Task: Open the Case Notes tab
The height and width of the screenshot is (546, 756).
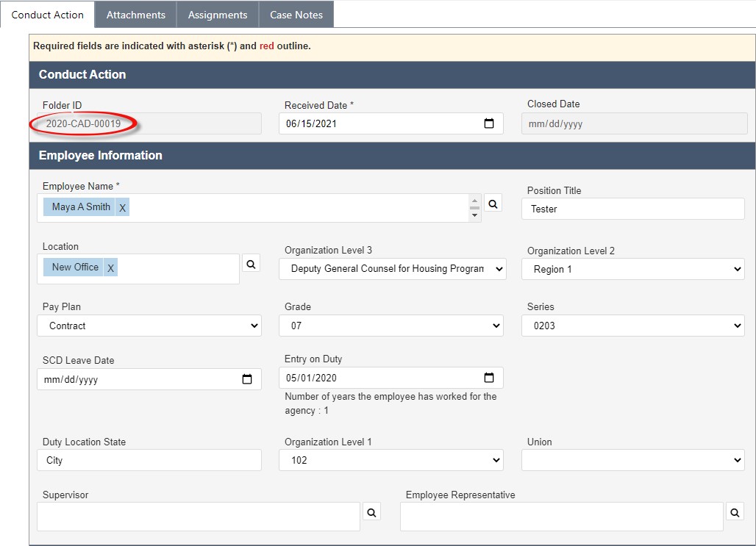Action: coord(296,15)
